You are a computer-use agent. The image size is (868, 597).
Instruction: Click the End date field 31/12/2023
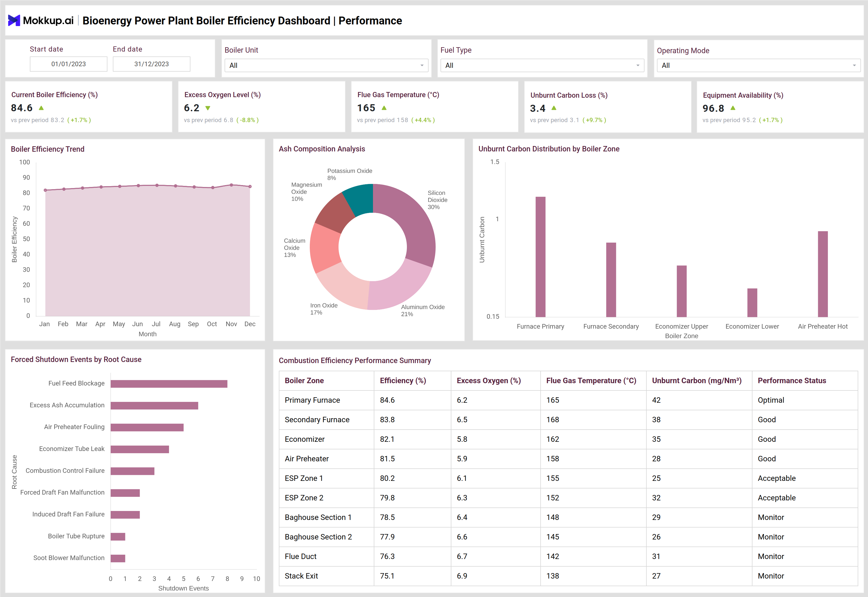[x=151, y=64]
